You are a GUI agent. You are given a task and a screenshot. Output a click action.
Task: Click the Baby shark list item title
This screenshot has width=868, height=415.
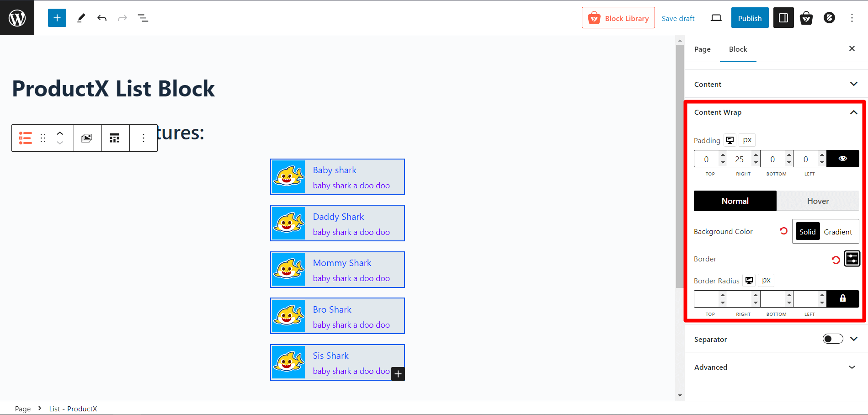tap(335, 170)
